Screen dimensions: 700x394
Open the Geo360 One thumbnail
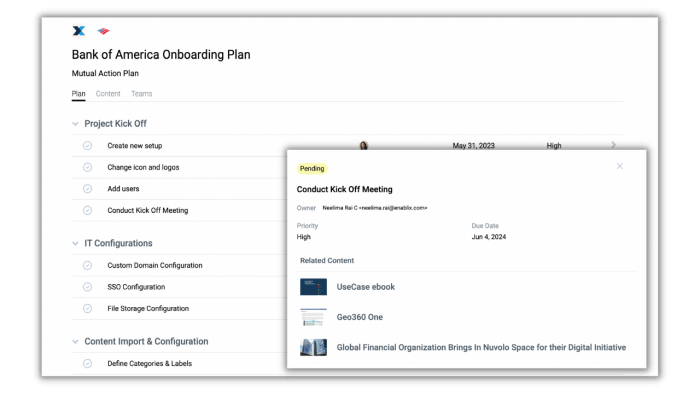click(x=313, y=317)
